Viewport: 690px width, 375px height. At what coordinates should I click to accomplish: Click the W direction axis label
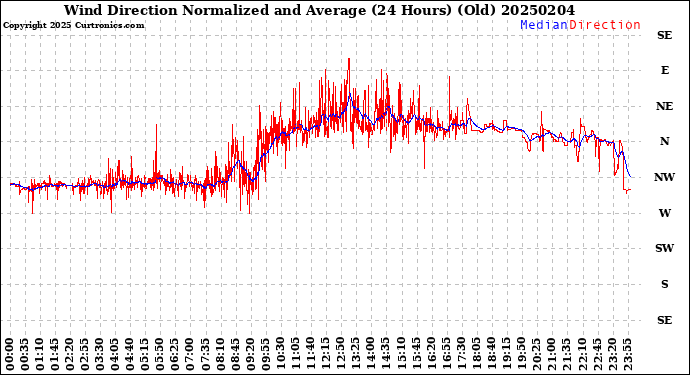[664, 213]
